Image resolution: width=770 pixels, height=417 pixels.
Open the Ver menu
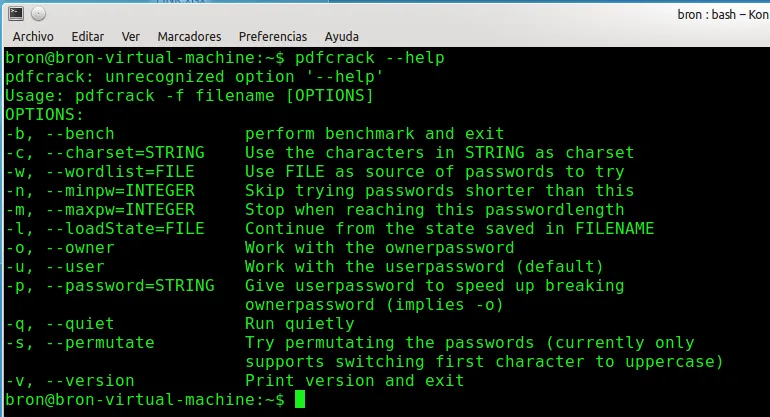point(131,36)
